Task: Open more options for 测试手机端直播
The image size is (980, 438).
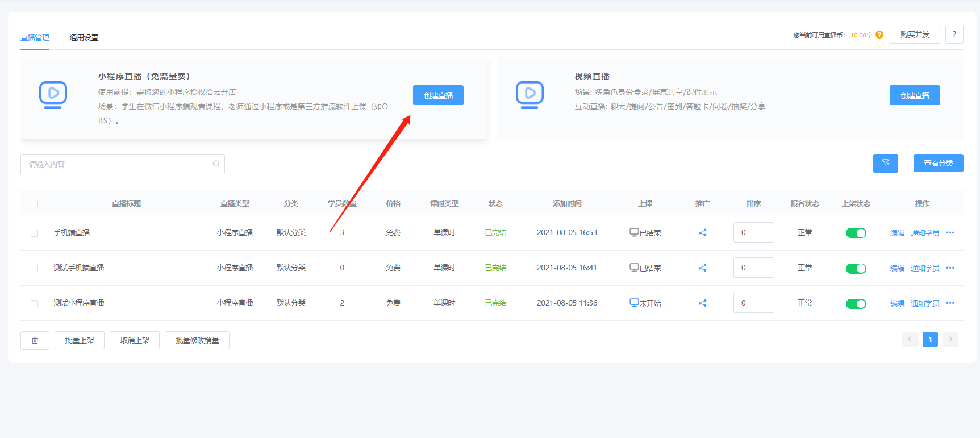Action: tap(950, 268)
